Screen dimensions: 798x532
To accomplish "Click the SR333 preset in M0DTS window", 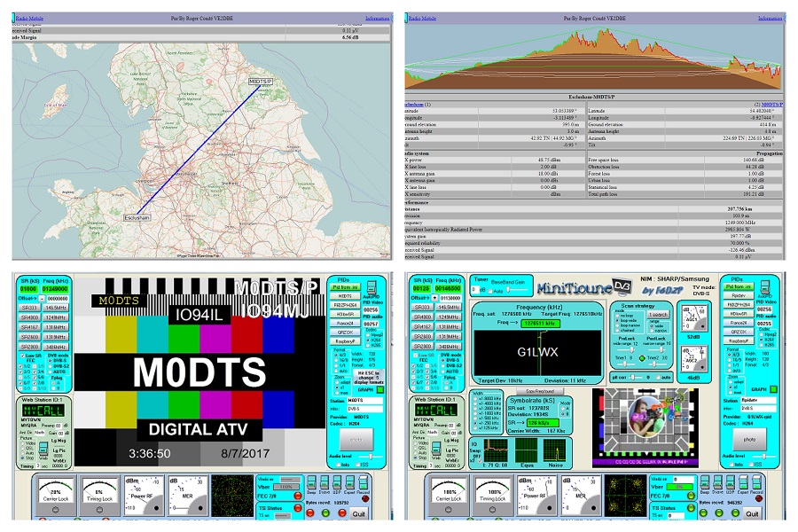I will click(29, 308).
